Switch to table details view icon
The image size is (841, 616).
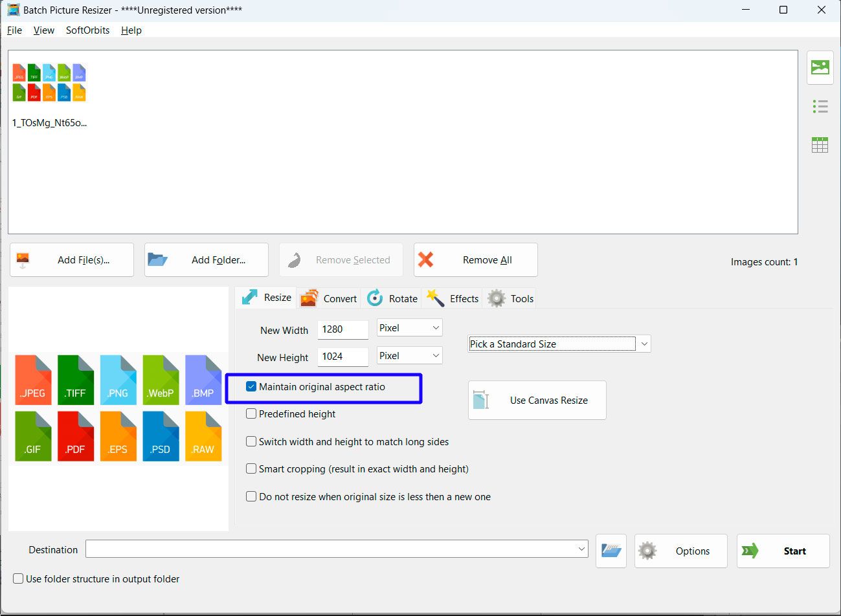click(820, 145)
